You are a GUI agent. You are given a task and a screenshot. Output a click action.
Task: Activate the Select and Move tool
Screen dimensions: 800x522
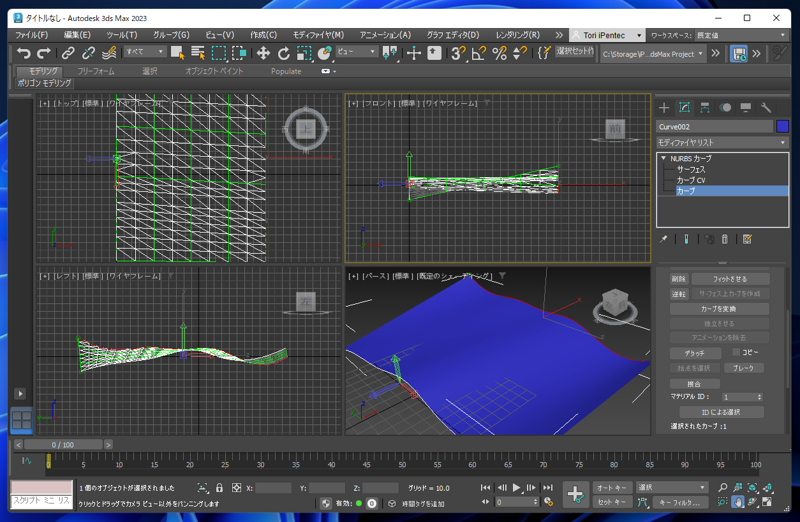[263, 53]
